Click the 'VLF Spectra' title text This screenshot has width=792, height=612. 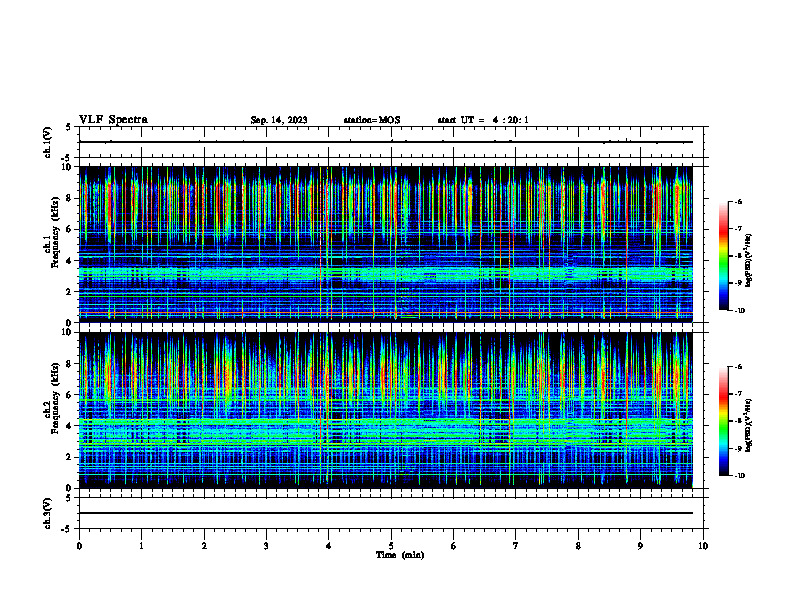(x=113, y=120)
